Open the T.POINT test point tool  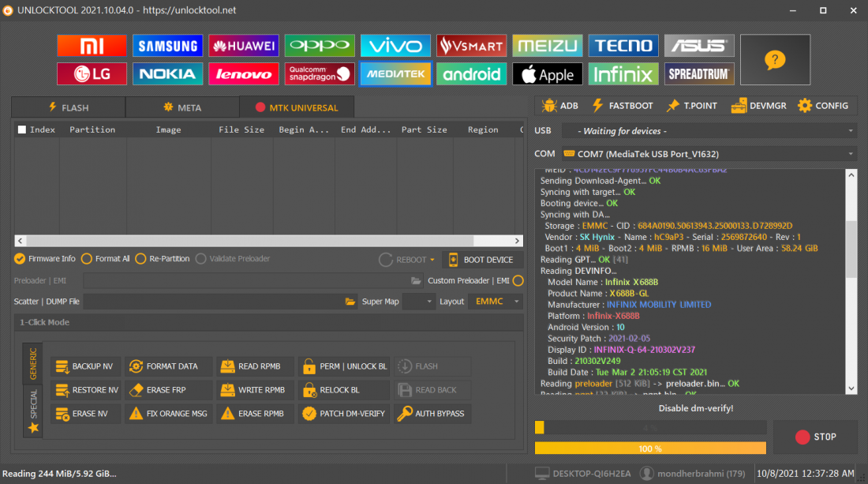[x=691, y=106]
